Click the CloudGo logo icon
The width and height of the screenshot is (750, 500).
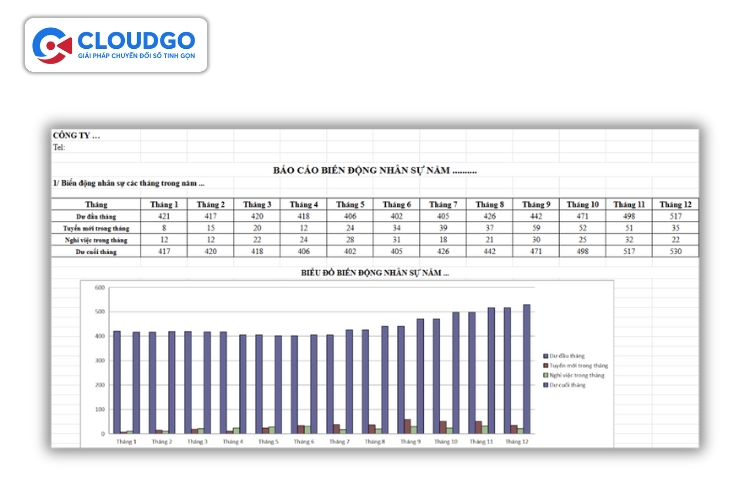(51, 45)
